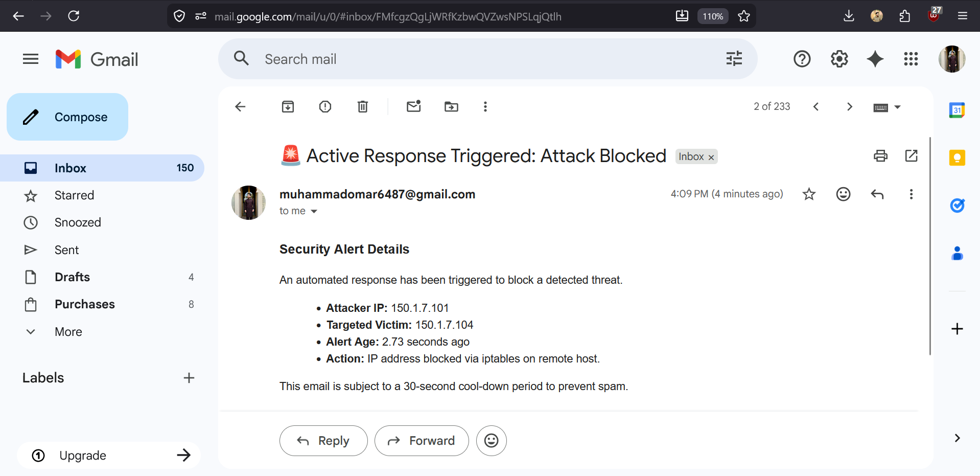
Task: Go to older email arrow
Action: [849, 106]
